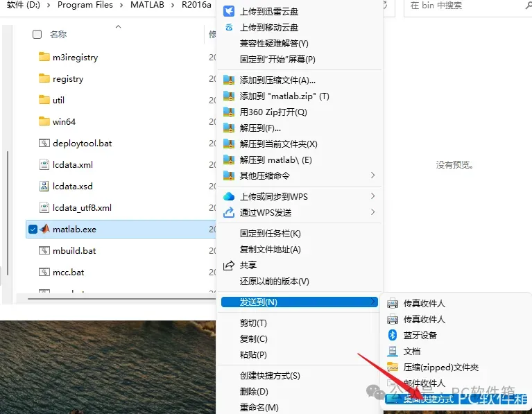
Task: Click the MATLAB logo icon of matlab.exe
Action: 44,229
